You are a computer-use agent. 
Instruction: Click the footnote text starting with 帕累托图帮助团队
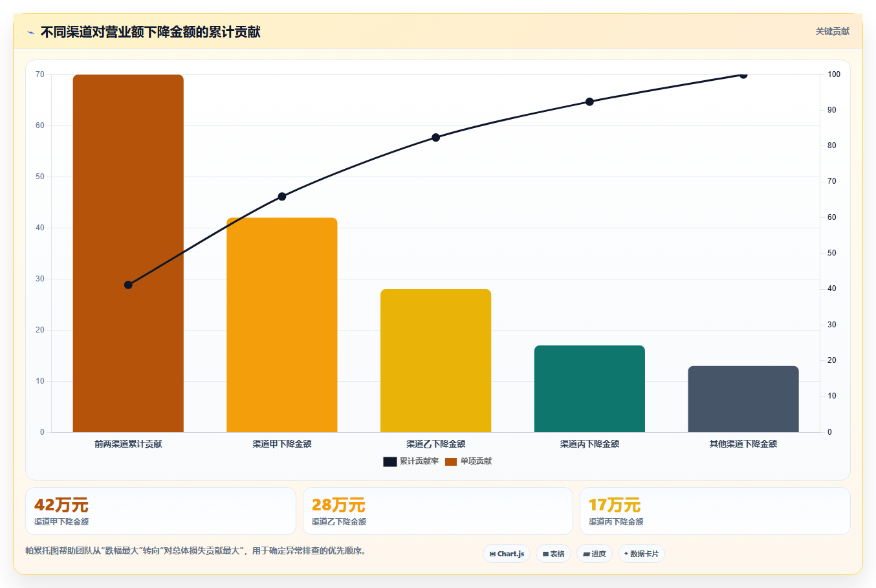coord(197,551)
